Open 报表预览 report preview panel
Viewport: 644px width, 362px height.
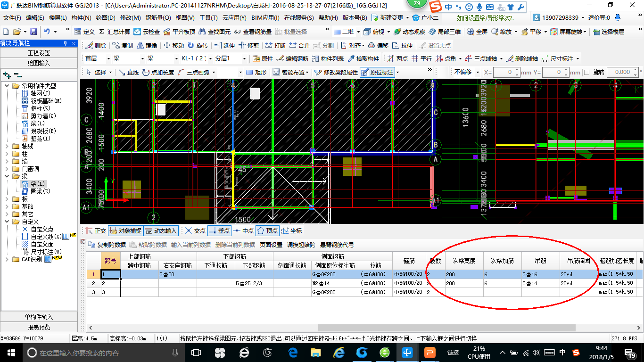(39, 327)
